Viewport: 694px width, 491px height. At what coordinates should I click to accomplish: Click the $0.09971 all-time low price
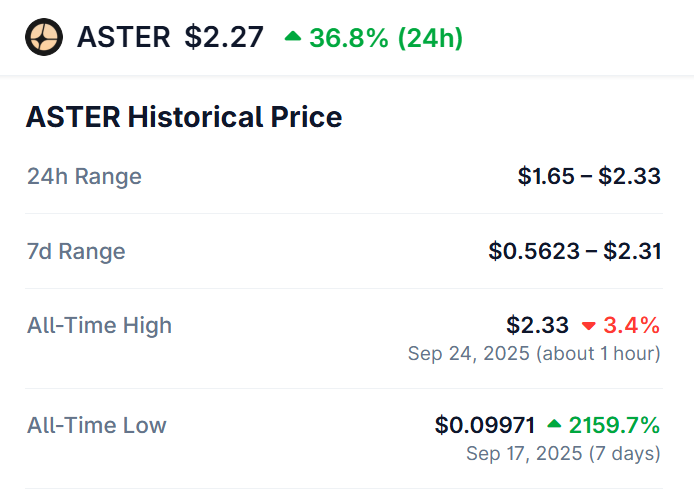click(x=484, y=425)
